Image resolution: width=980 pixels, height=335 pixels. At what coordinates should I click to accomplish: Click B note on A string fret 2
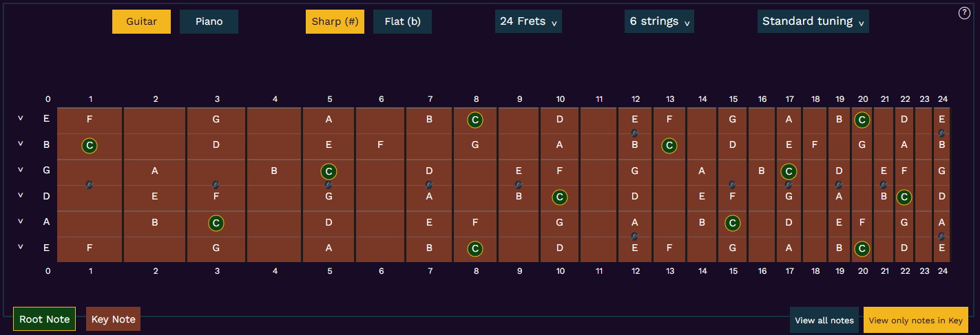click(155, 222)
